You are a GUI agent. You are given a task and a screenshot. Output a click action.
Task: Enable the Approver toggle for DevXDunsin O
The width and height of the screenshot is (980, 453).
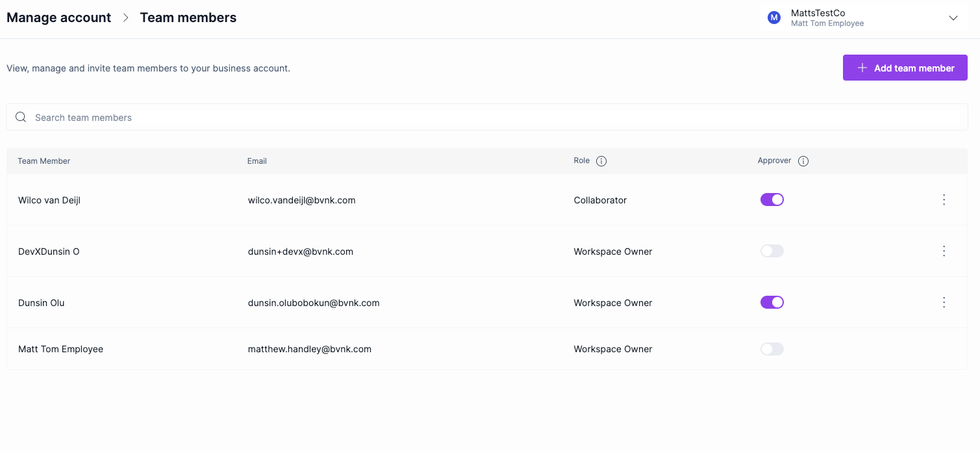(772, 251)
